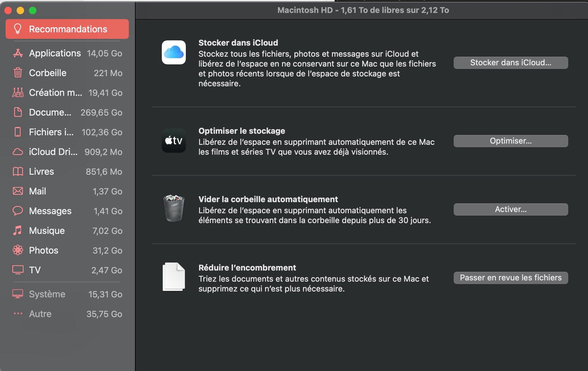Select the Photos category label
The width and height of the screenshot is (588, 371).
pos(43,251)
